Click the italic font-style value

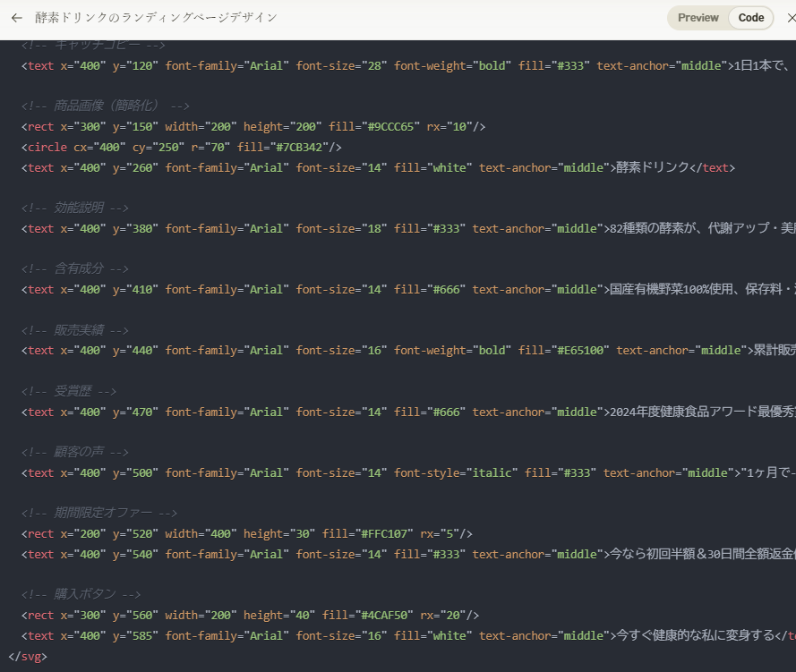point(492,473)
